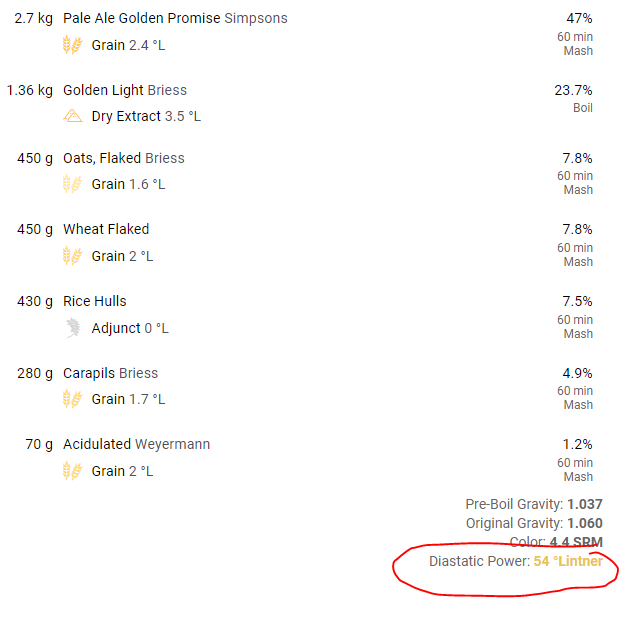Click the grain icon under Carapils Briess

coord(72,399)
